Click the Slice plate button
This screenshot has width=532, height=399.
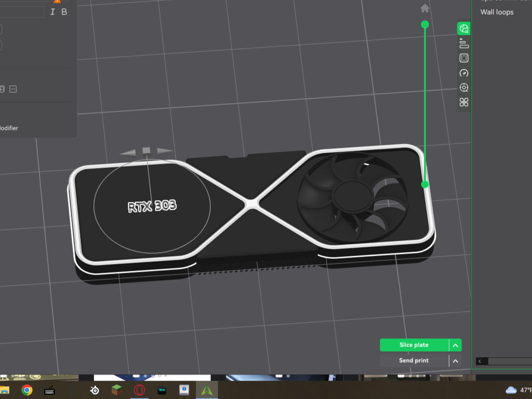pyautogui.click(x=414, y=345)
